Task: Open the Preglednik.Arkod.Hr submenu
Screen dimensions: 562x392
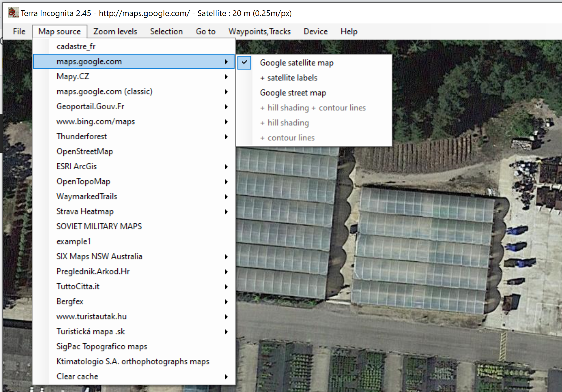Action: coord(134,271)
